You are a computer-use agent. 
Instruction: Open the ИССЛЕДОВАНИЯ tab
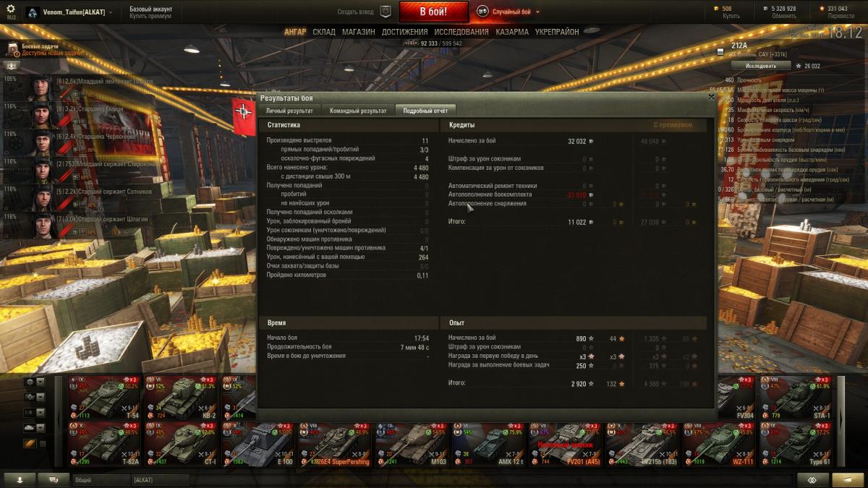[x=461, y=32]
